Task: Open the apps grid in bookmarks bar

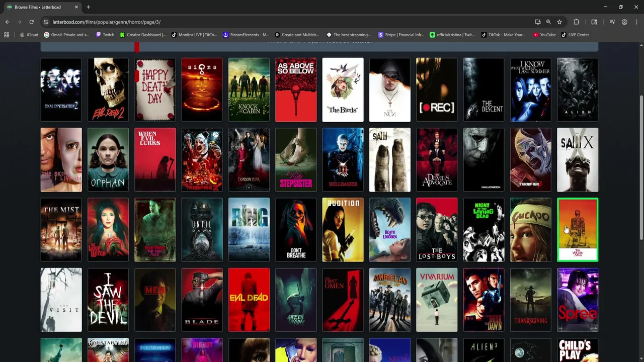Action: 7,35
